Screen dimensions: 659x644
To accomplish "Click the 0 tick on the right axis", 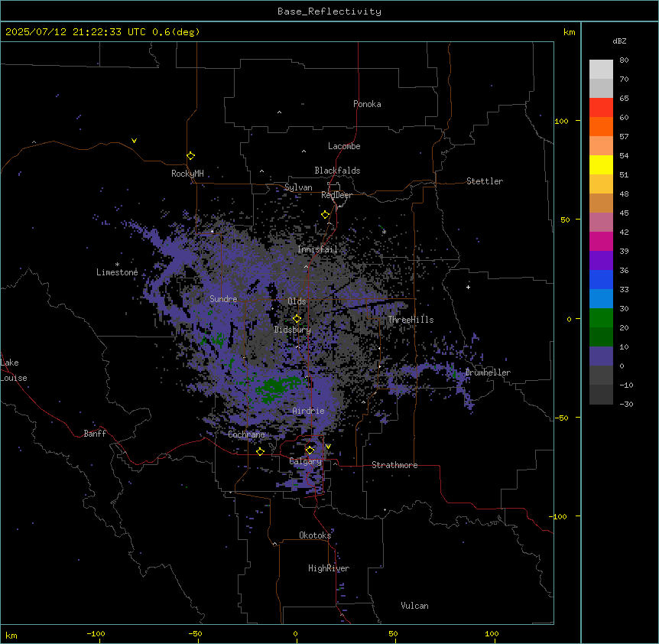I will (569, 319).
